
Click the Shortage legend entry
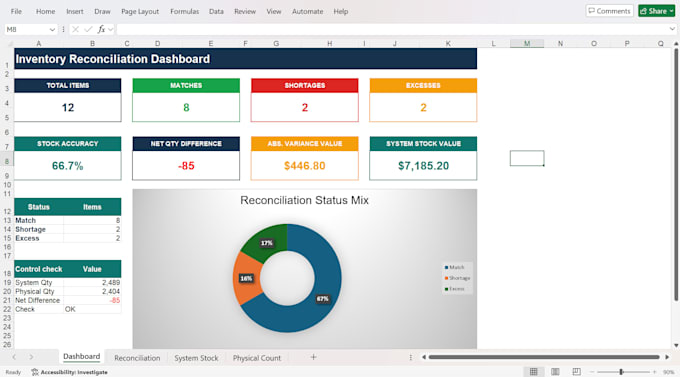tap(458, 278)
